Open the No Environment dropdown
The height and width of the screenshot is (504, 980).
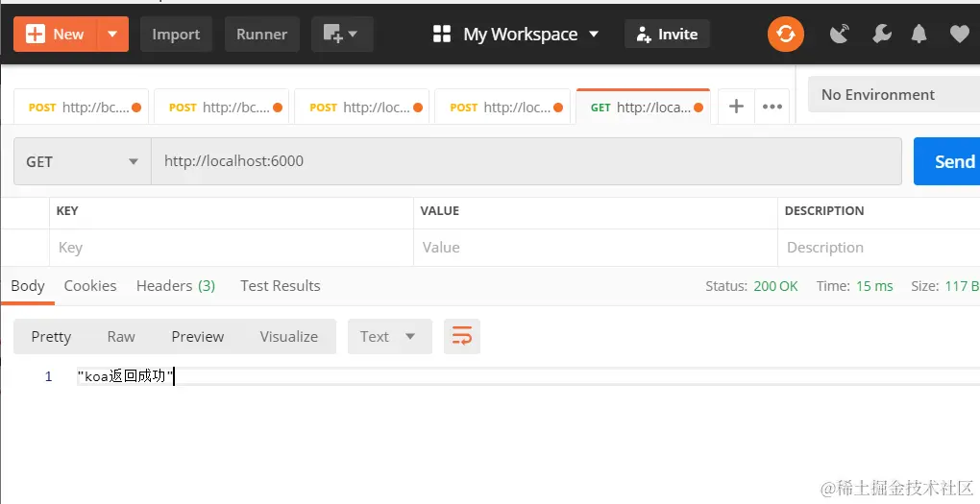(x=894, y=95)
